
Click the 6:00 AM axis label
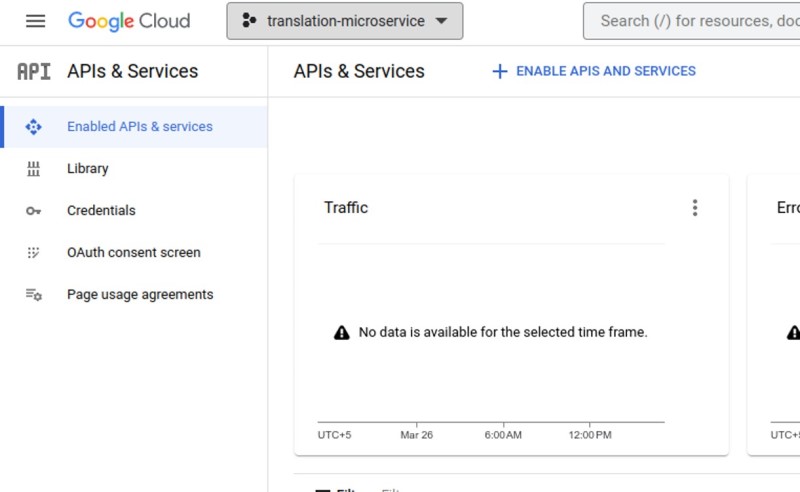coord(503,435)
